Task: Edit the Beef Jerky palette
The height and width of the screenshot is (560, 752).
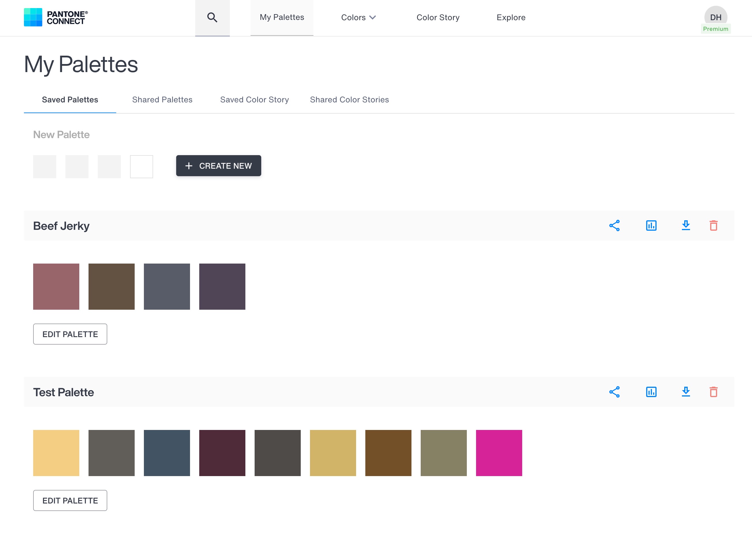Action: tap(70, 334)
